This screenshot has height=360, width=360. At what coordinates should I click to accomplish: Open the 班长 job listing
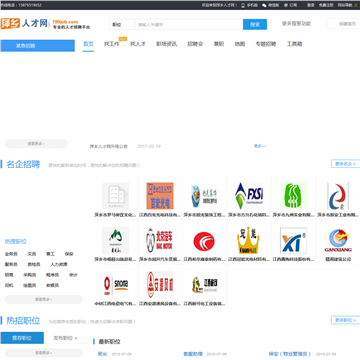(x=103, y=354)
